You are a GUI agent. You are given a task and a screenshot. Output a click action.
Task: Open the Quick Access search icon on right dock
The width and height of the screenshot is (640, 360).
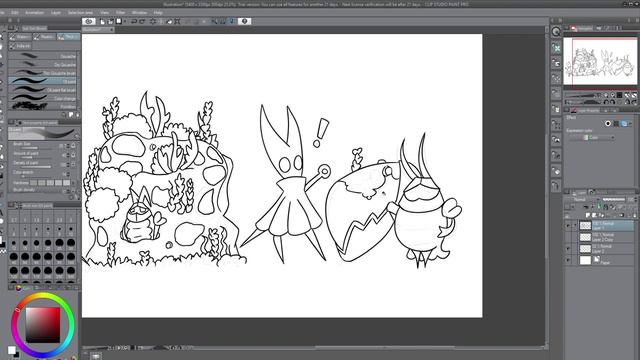coord(556,32)
